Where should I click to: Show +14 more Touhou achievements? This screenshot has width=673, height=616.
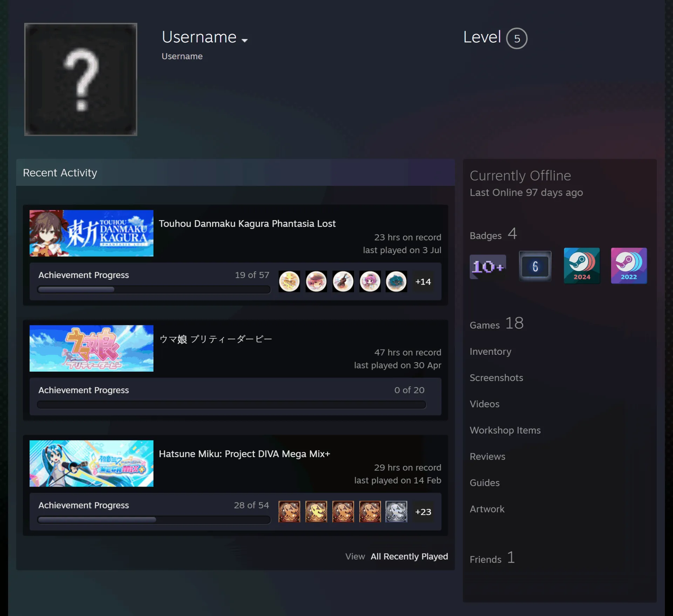coord(423,282)
